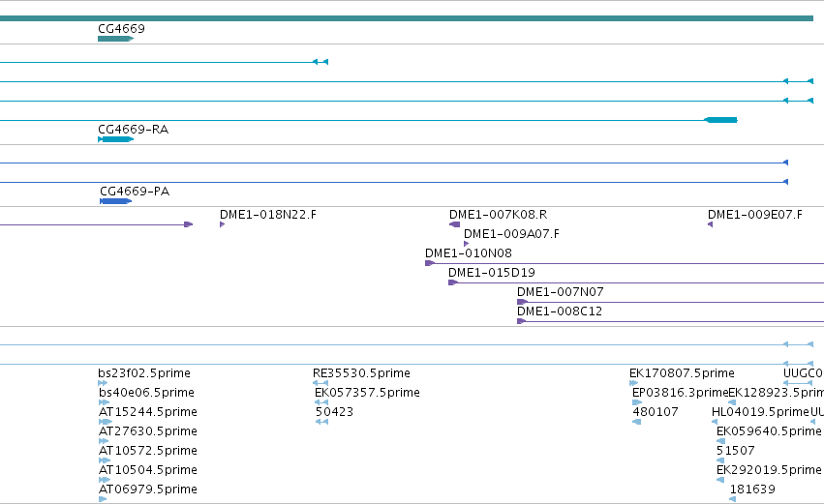Select the 50423 EST feature glyph

[321, 422]
